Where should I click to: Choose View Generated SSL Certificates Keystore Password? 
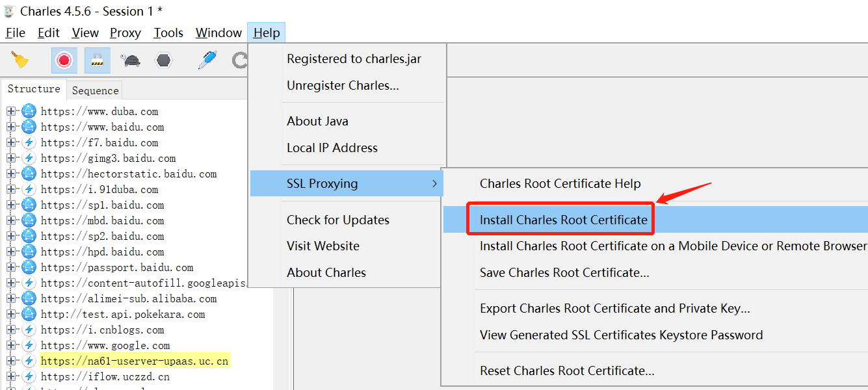click(x=622, y=335)
